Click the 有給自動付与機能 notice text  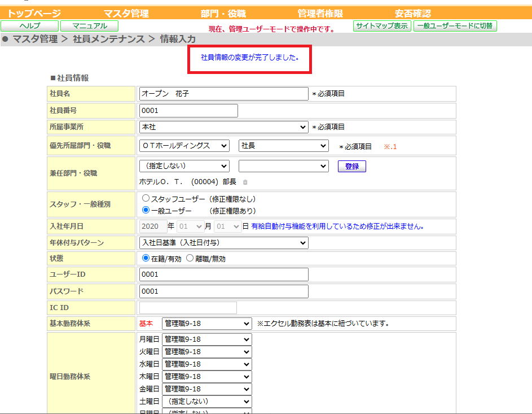[x=337, y=226]
